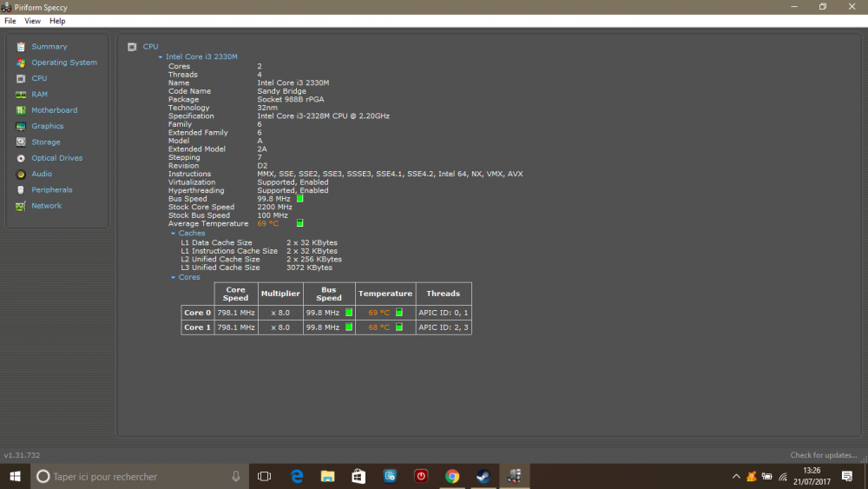Click the RAM icon in sidebar
This screenshot has width=868, height=489.
pyautogui.click(x=21, y=95)
